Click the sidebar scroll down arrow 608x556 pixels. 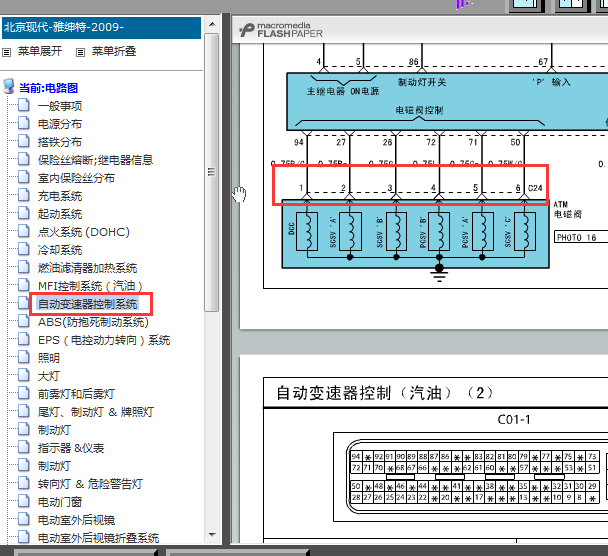coord(212,535)
